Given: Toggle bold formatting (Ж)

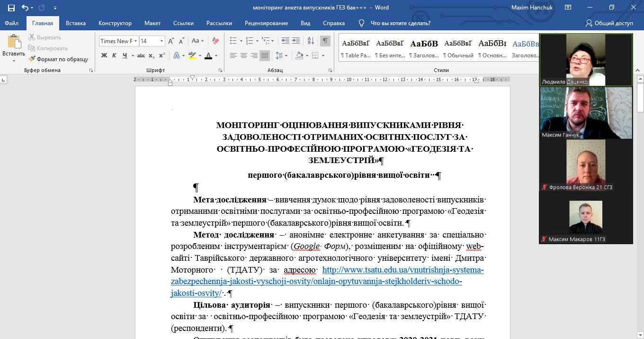Looking at the screenshot, I should pyautogui.click(x=104, y=55).
